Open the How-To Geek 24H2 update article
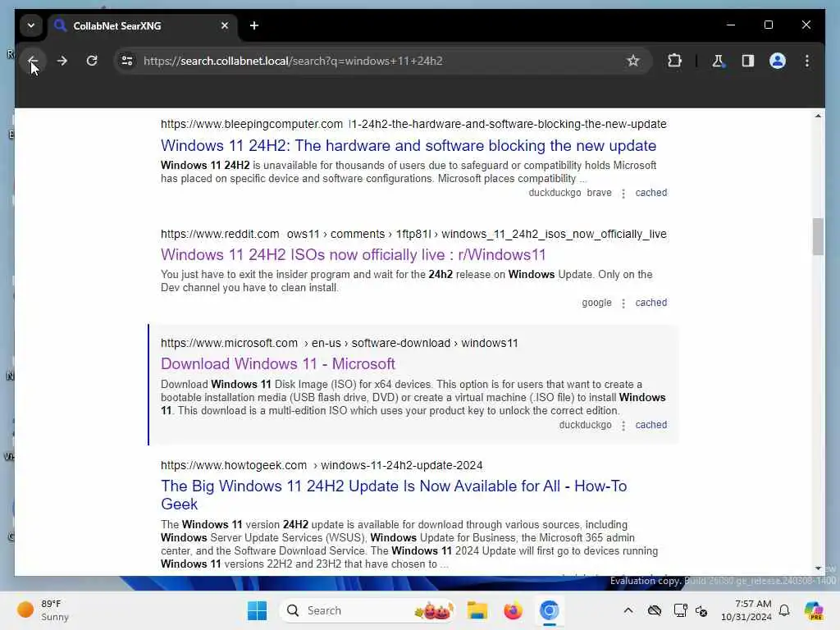 pyautogui.click(x=394, y=495)
